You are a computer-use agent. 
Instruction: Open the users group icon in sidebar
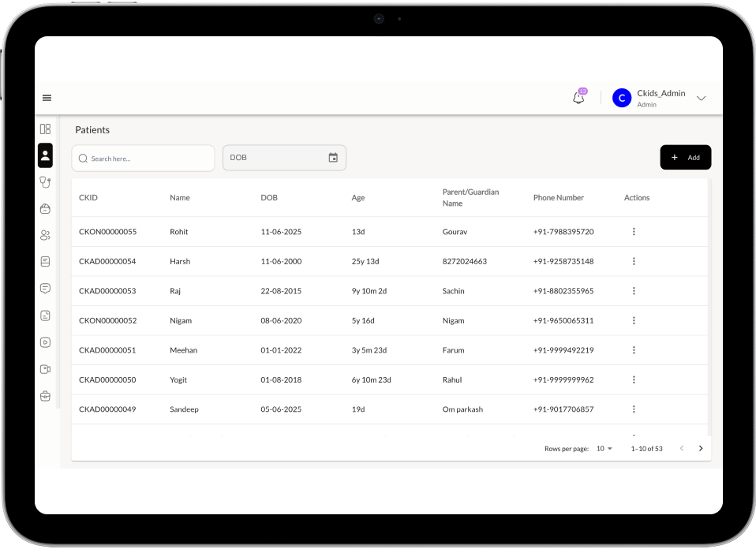coord(45,235)
